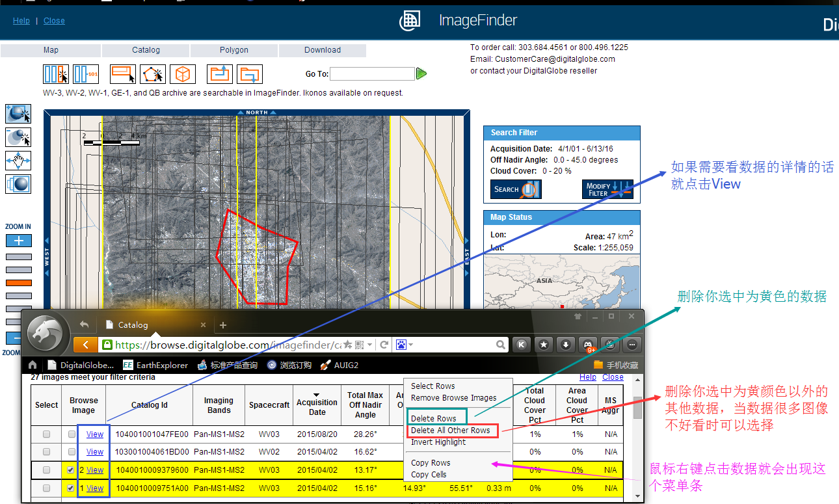Screen dimensions: 839x504
Task: Select the pan hand tool
Action: click(x=18, y=161)
